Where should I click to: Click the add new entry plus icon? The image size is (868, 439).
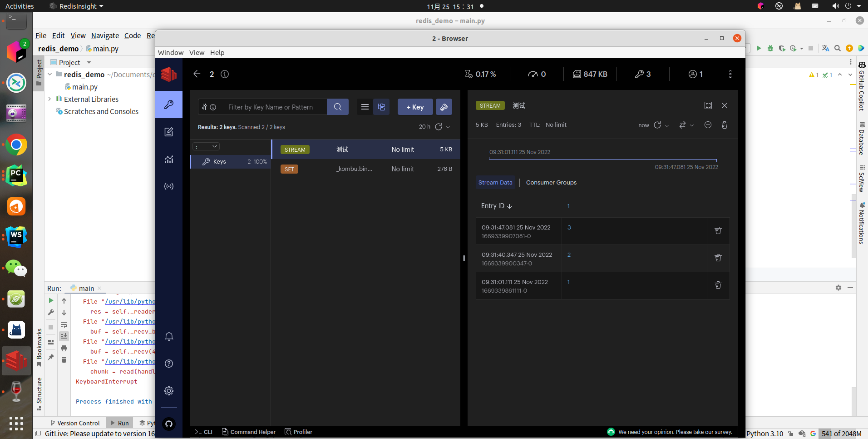click(708, 125)
